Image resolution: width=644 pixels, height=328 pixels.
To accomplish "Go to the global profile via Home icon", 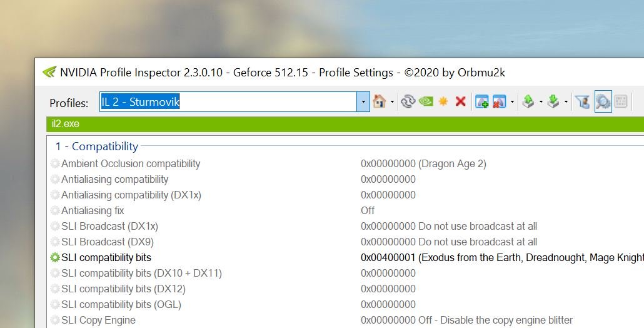I will 379,101.
